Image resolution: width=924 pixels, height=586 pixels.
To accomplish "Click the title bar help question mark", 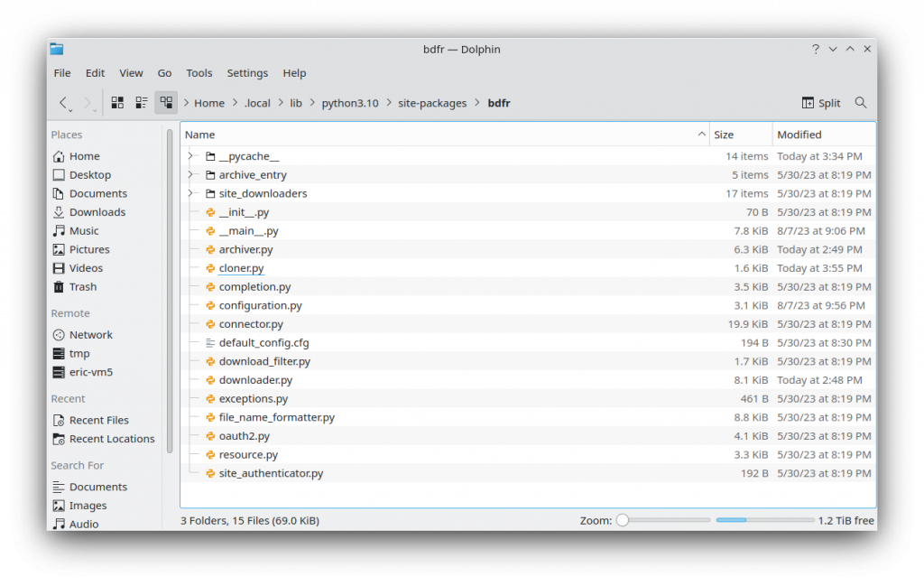I will (816, 49).
